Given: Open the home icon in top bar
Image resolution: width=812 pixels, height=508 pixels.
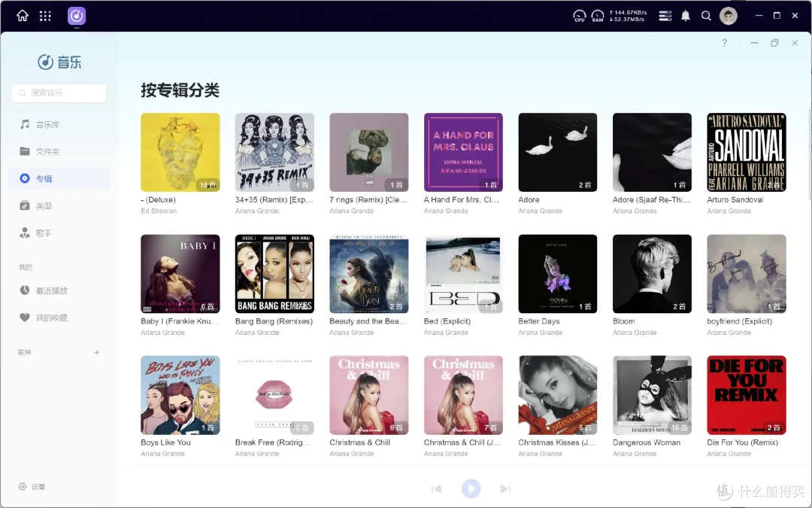Looking at the screenshot, I should (23, 16).
